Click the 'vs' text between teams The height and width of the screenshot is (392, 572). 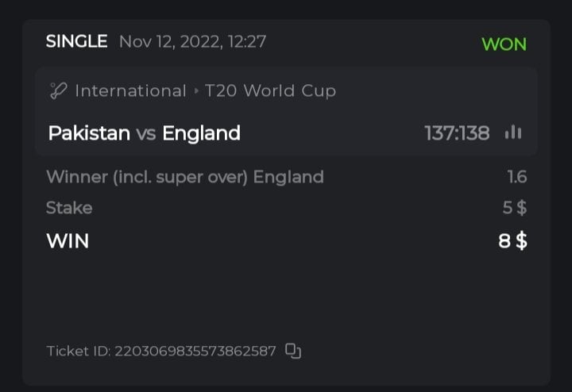click(146, 133)
